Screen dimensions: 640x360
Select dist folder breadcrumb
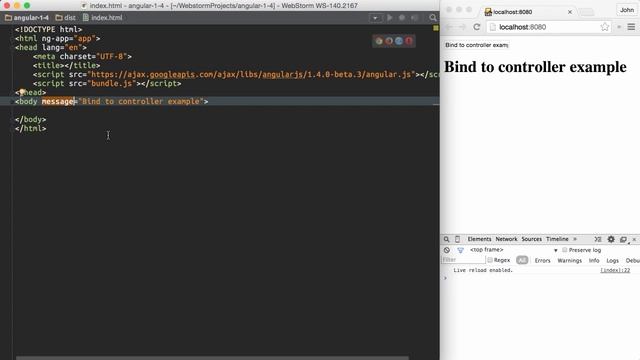point(65,18)
